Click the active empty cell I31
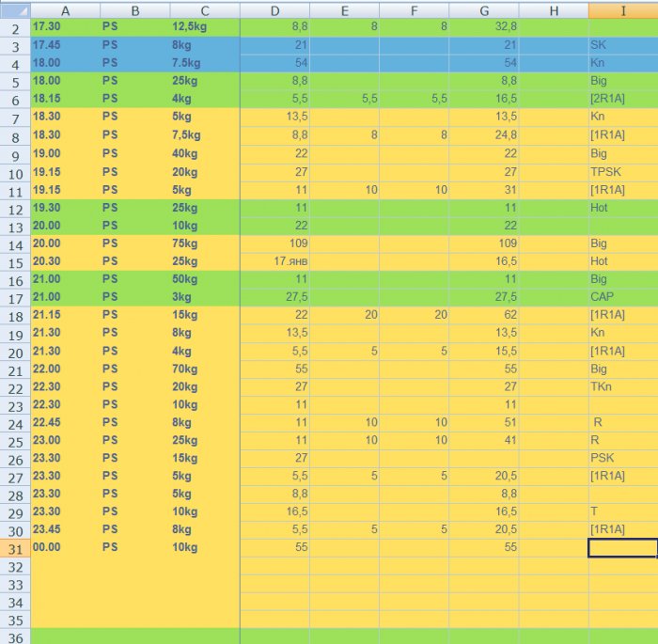The width and height of the screenshot is (658, 644). (x=623, y=548)
